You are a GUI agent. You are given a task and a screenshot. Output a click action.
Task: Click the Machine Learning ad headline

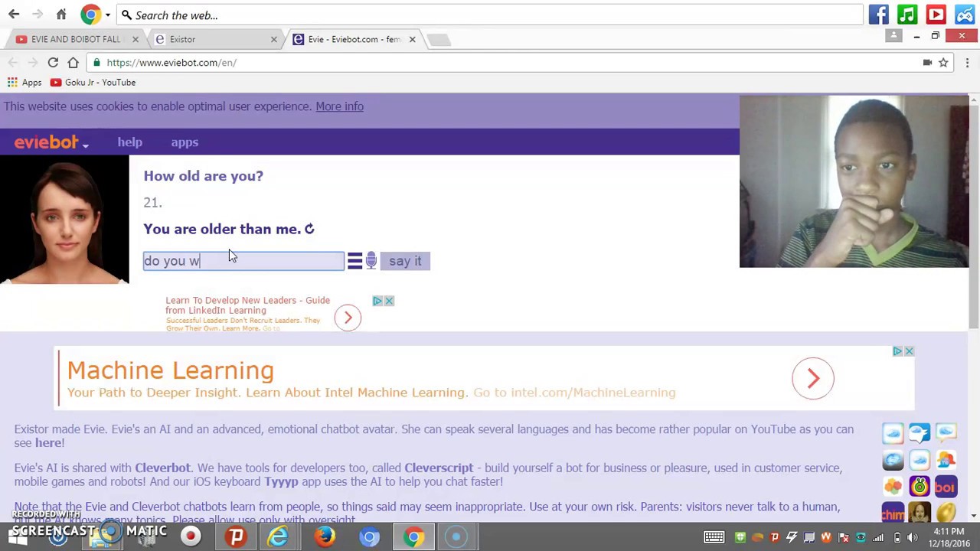point(170,370)
